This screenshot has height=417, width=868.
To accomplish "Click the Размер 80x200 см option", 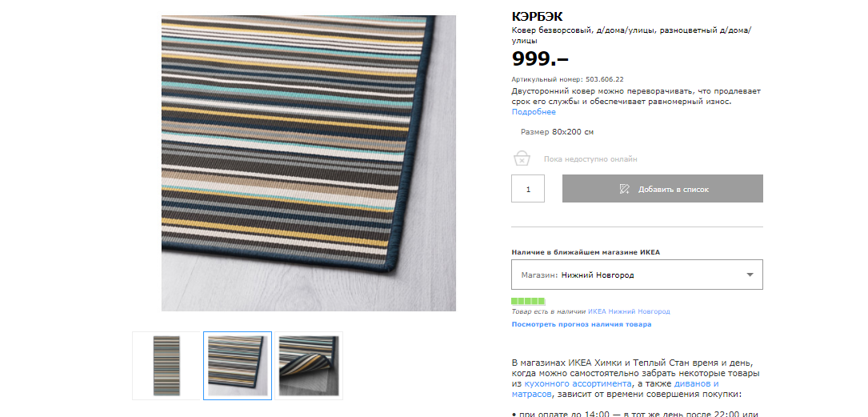I will [x=557, y=132].
